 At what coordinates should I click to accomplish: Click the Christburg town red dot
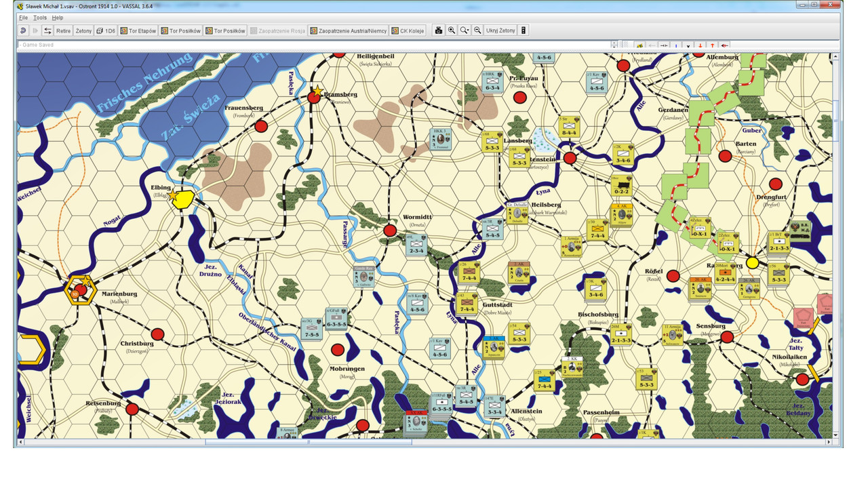click(x=158, y=334)
